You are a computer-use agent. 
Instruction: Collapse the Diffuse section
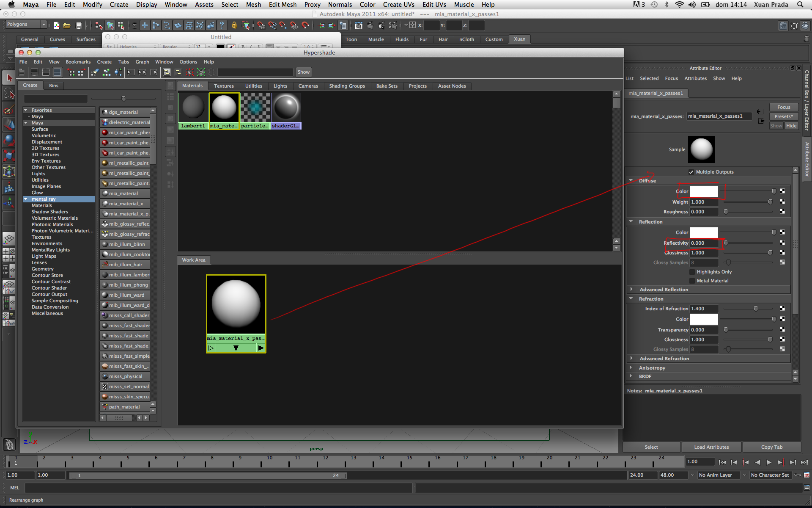[x=631, y=180]
